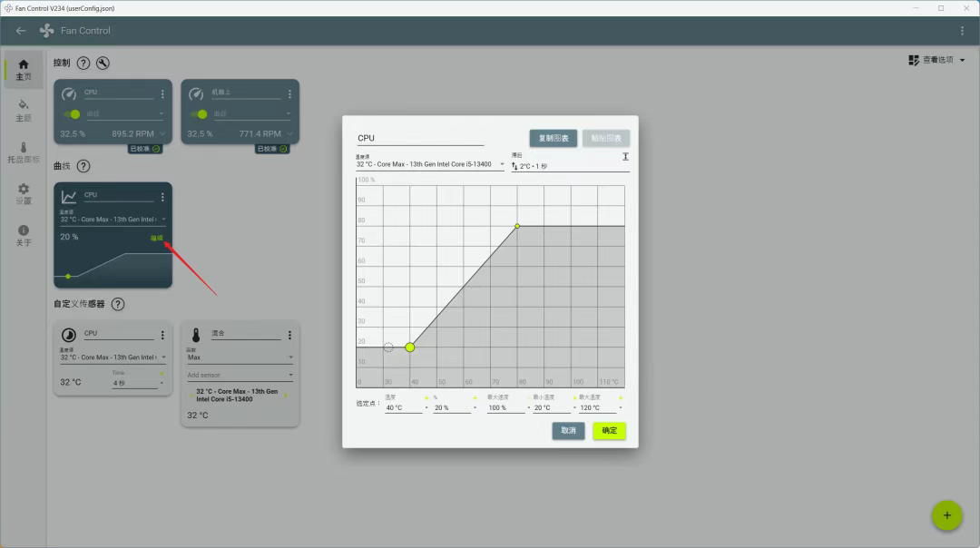Click the green add (+) floating button
This screenshot has width=980, height=548.
pyautogui.click(x=946, y=515)
